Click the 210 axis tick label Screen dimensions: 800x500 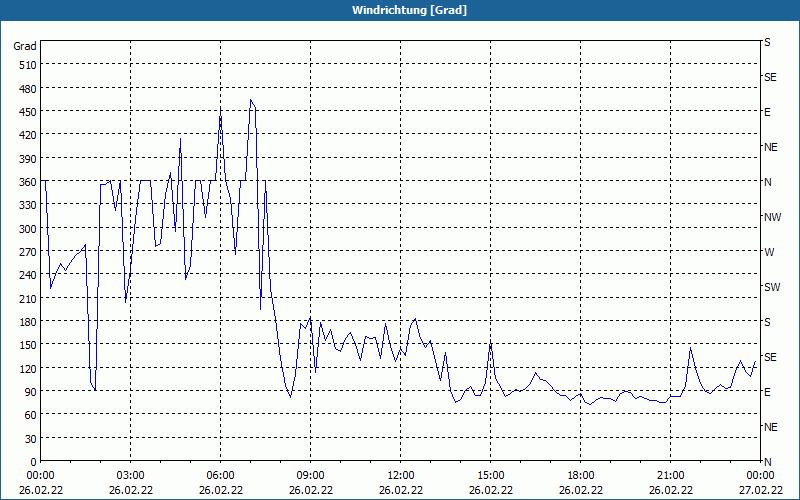tap(28, 299)
